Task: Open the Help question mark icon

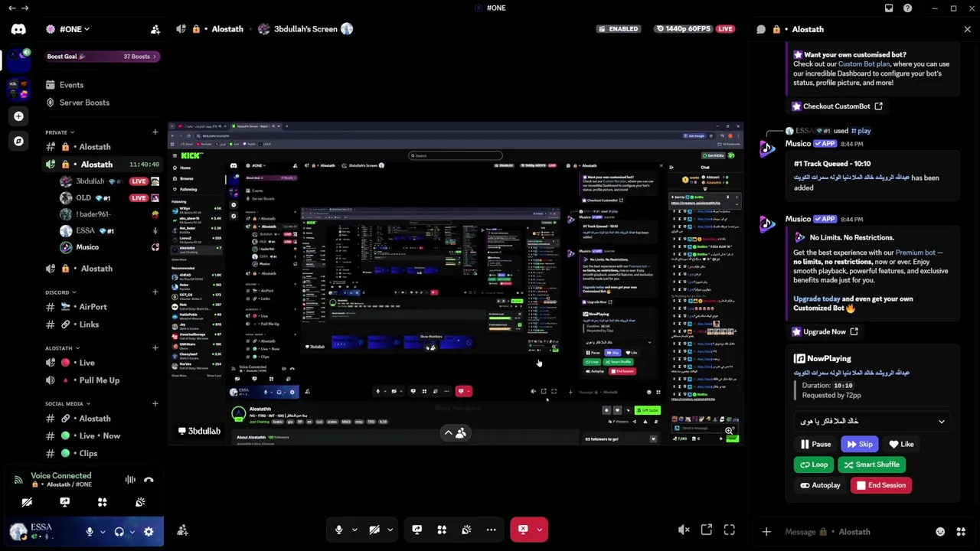Action: pyautogui.click(x=907, y=8)
